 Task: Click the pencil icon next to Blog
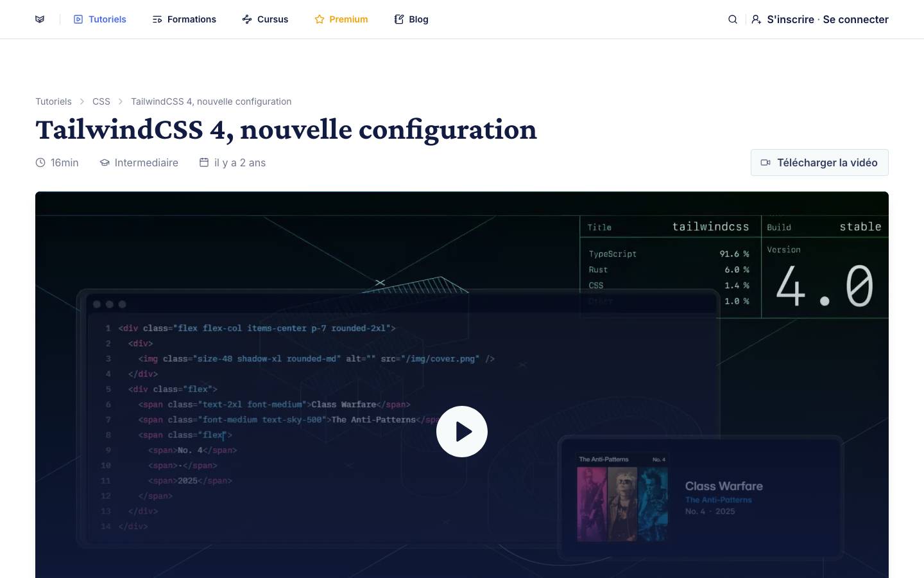click(399, 19)
